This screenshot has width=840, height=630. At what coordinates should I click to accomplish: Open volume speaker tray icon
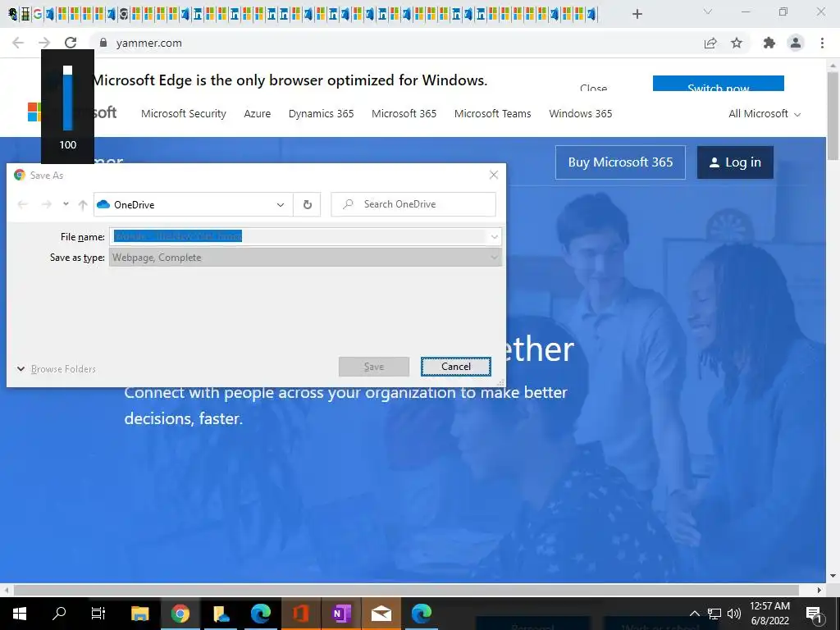coord(734,614)
